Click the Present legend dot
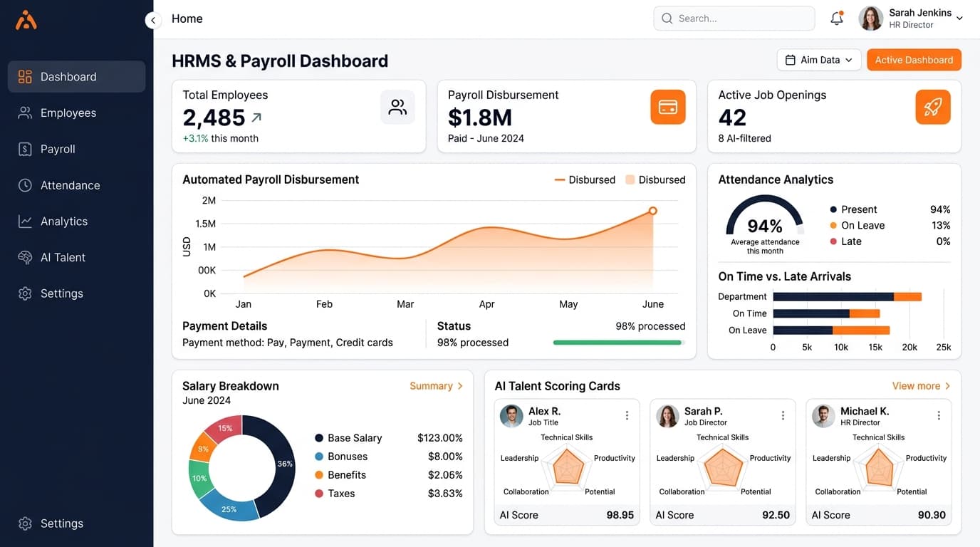This screenshot has width=980, height=547. (833, 209)
